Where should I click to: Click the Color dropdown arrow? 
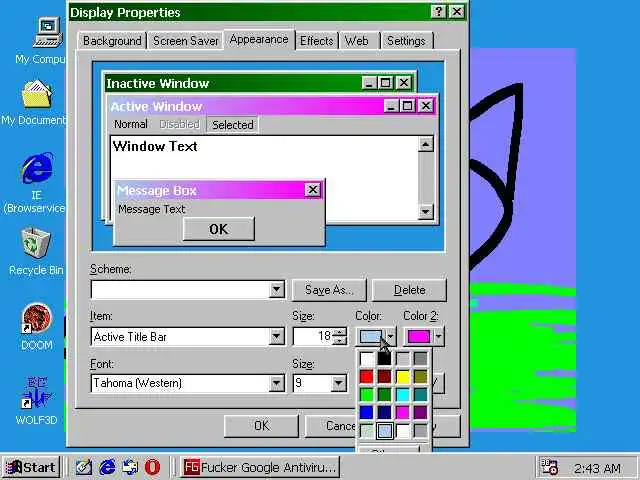[390, 336]
